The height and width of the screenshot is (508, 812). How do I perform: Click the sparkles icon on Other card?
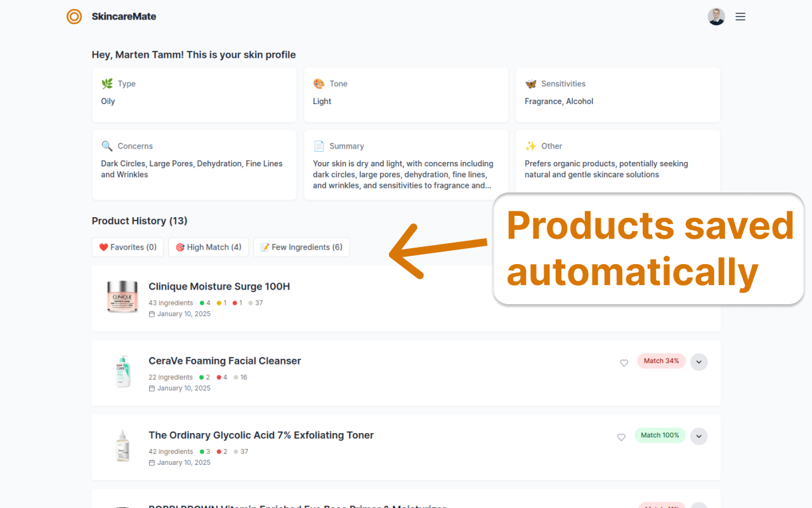pyautogui.click(x=531, y=146)
